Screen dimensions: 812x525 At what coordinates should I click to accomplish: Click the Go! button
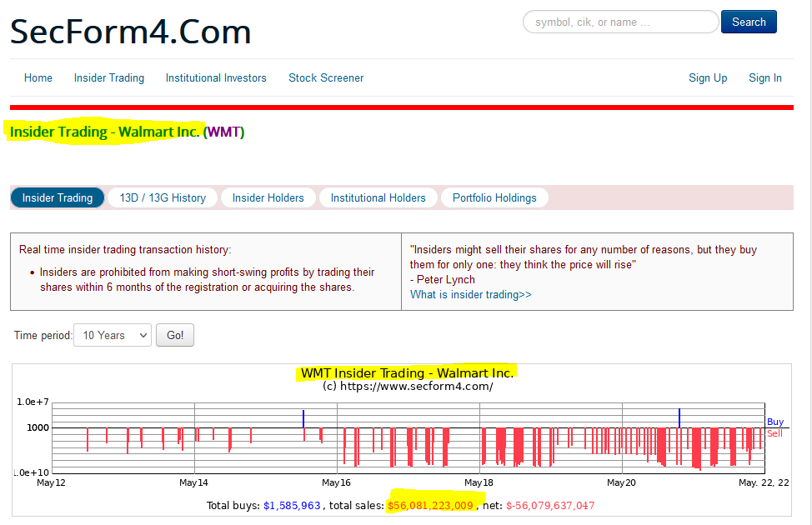[175, 335]
